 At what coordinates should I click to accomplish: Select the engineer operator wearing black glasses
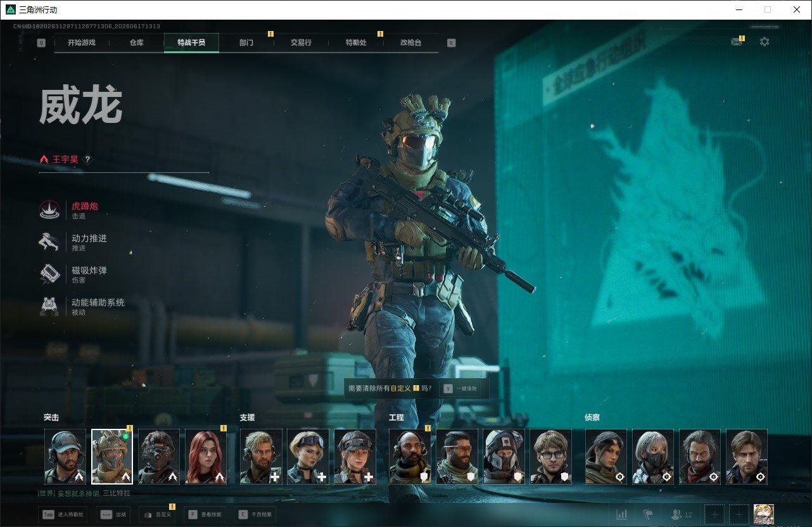tap(550, 457)
